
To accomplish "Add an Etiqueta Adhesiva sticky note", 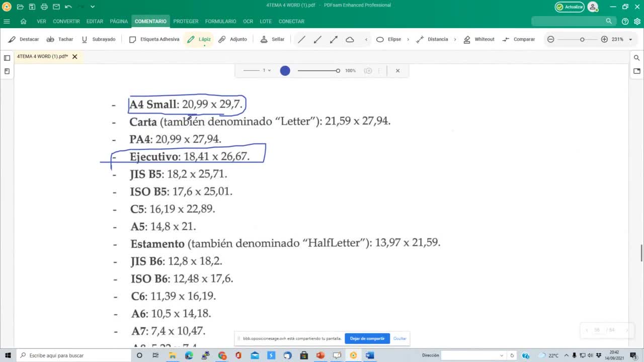I will click(x=154, y=39).
